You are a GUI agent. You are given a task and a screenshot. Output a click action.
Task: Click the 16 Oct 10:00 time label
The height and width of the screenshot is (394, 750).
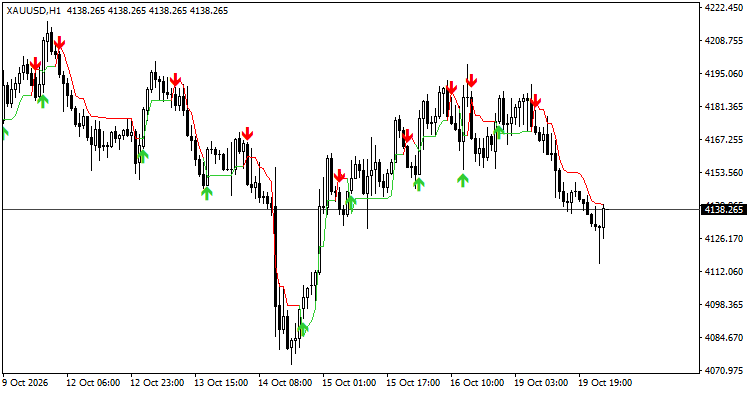pos(478,383)
